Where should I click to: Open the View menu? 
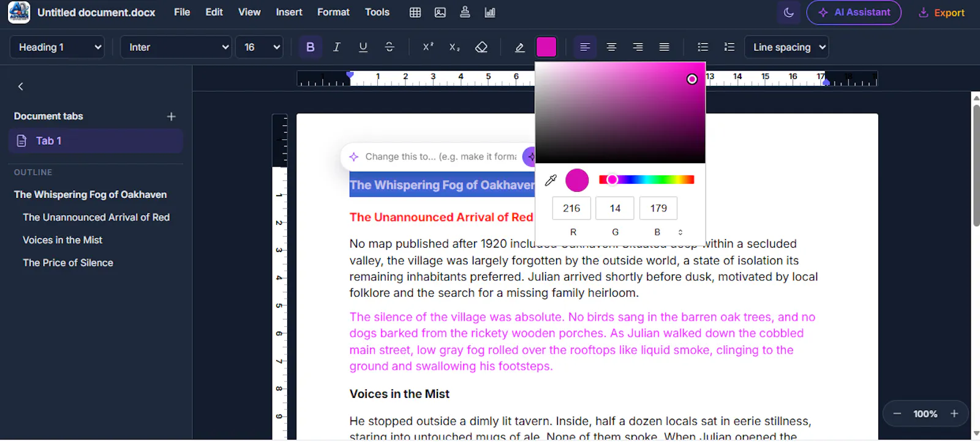249,12
